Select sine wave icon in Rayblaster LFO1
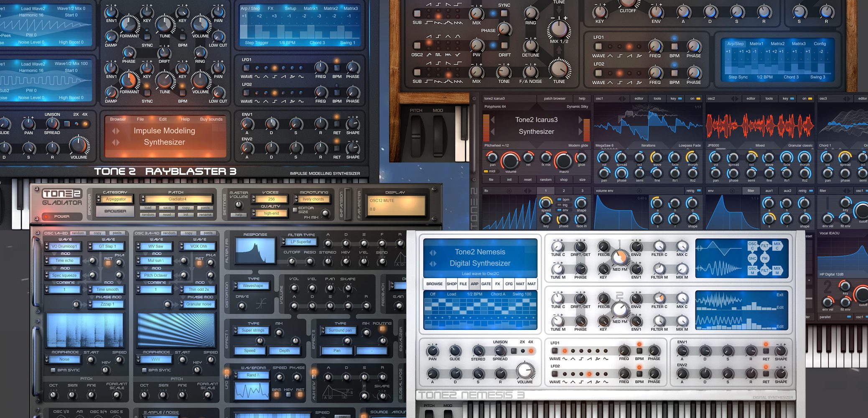This screenshot has height=418, width=868. pyautogui.click(x=257, y=76)
